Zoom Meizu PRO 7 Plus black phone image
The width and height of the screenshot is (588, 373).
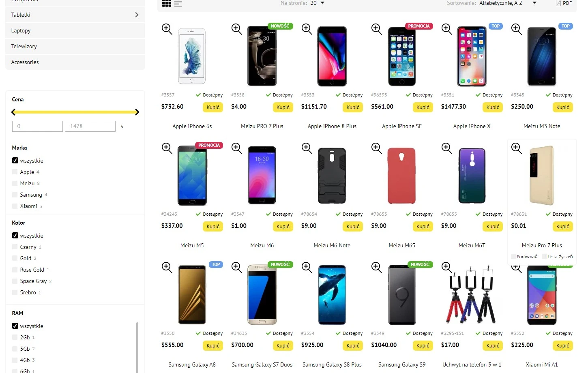click(237, 29)
